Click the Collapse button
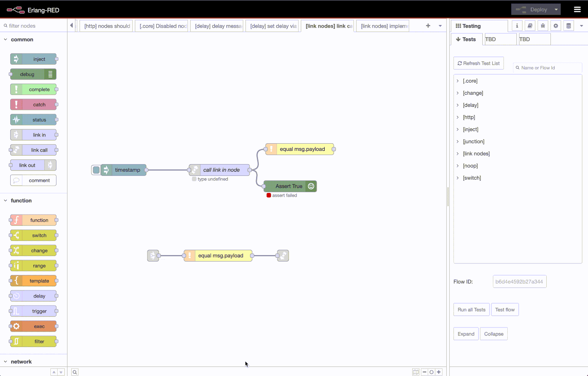Image resolution: width=588 pixels, height=376 pixels. (x=494, y=334)
